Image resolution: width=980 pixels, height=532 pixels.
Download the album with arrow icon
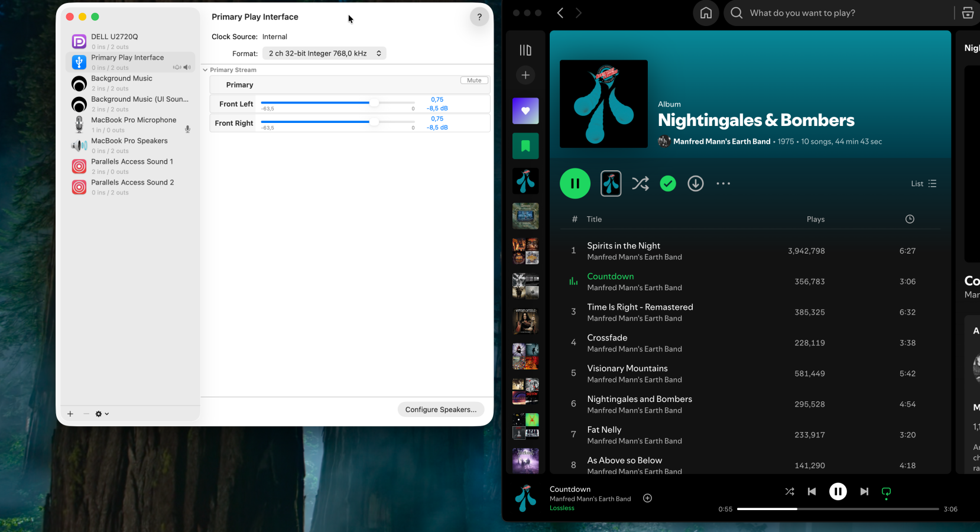click(696, 184)
